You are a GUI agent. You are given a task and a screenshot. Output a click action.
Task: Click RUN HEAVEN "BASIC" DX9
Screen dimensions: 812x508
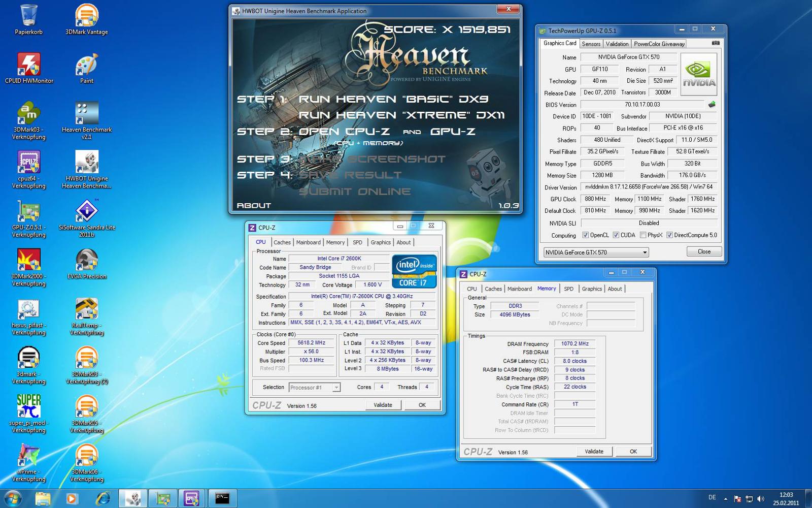[x=393, y=99]
